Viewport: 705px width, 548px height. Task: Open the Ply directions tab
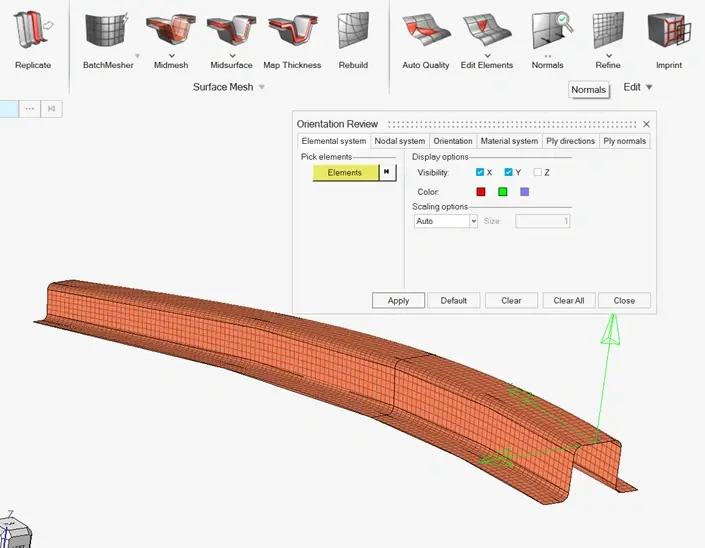(x=571, y=142)
